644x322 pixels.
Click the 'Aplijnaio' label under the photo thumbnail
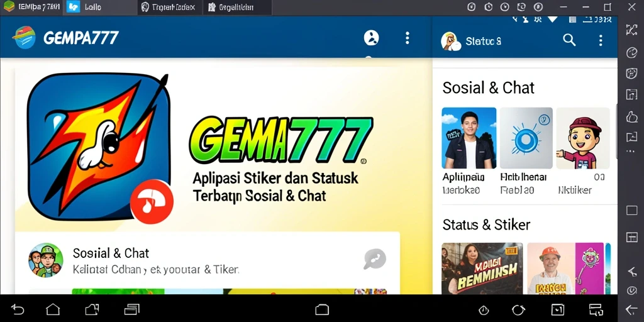click(464, 177)
